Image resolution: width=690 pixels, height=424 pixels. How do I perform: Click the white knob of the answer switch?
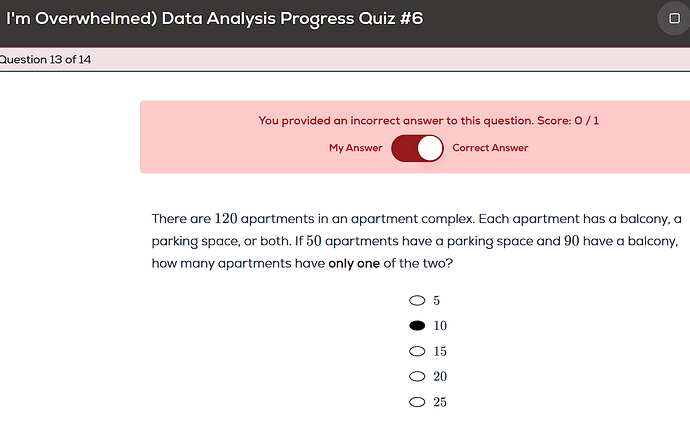point(430,148)
